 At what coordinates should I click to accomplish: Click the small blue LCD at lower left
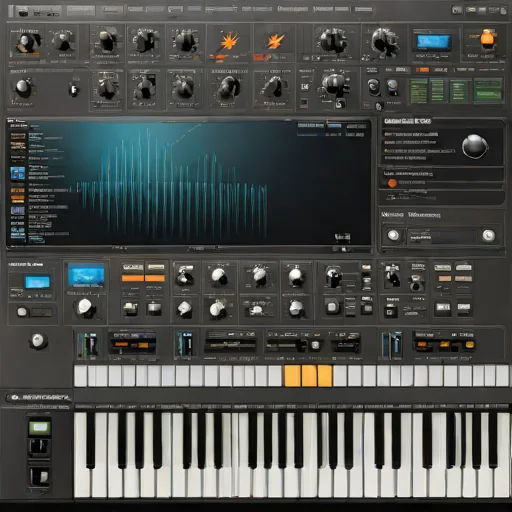37,282
